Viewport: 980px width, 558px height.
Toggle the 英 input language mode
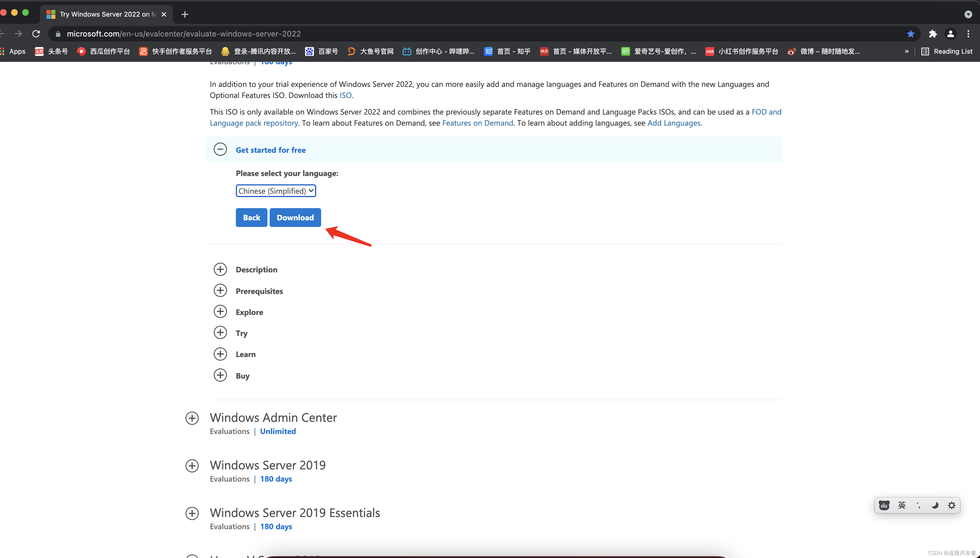click(x=901, y=505)
